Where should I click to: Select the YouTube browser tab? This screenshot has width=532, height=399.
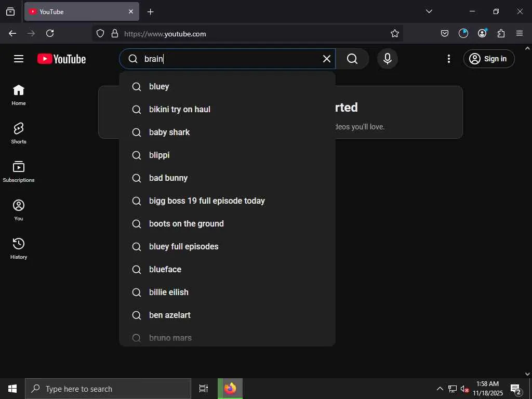click(x=82, y=11)
